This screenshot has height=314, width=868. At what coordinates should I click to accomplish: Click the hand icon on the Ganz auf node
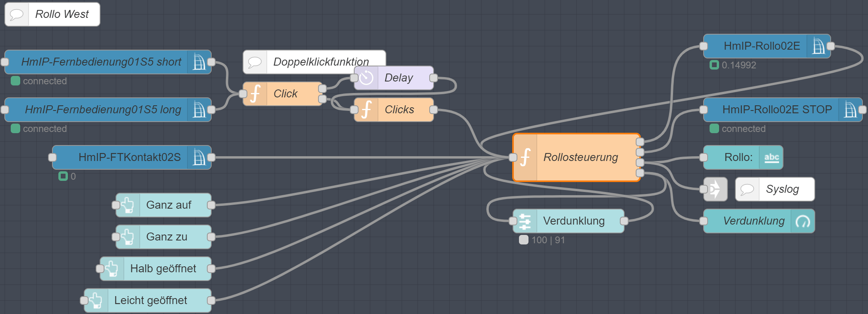click(128, 205)
